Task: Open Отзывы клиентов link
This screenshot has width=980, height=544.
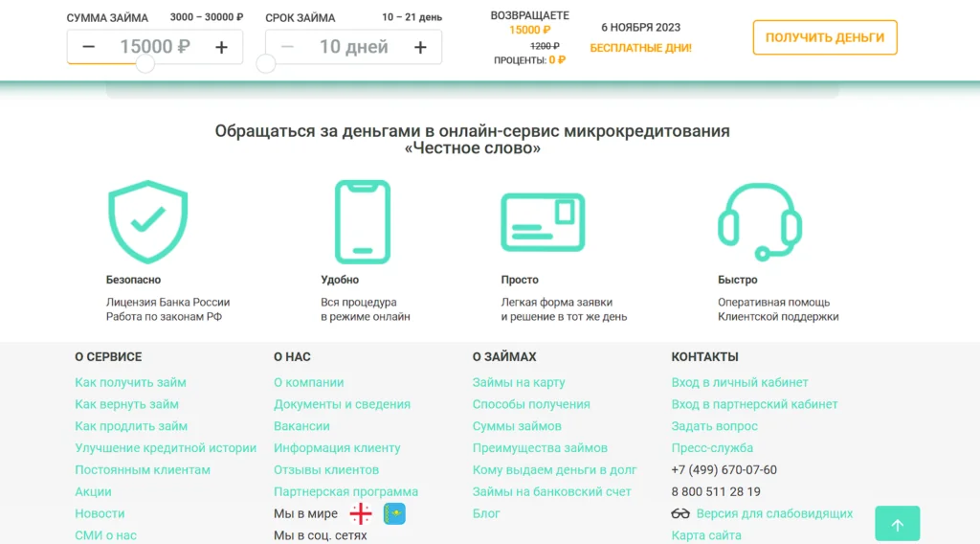Action: [x=326, y=469]
